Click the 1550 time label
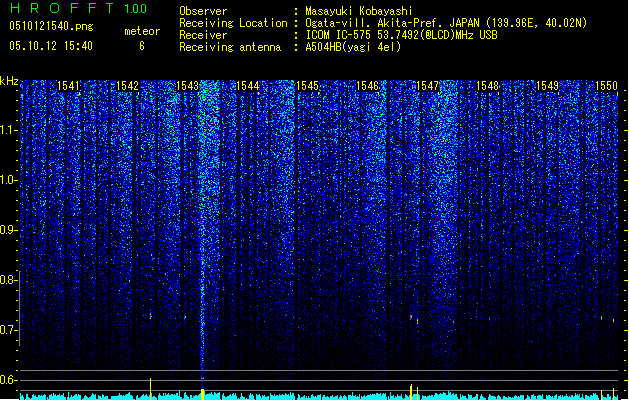The image size is (629, 400). [606, 85]
